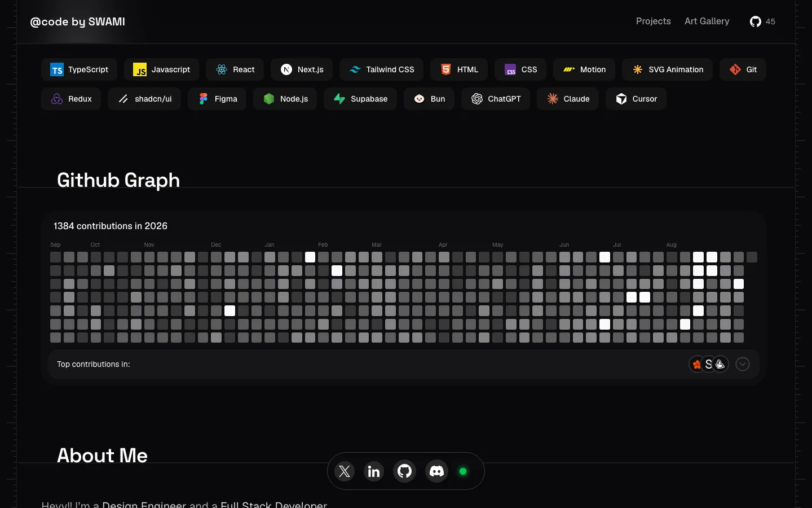Screen dimensions: 812x508
Task: Open the LinkedIn social icon
Action: pyautogui.click(x=374, y=471)
